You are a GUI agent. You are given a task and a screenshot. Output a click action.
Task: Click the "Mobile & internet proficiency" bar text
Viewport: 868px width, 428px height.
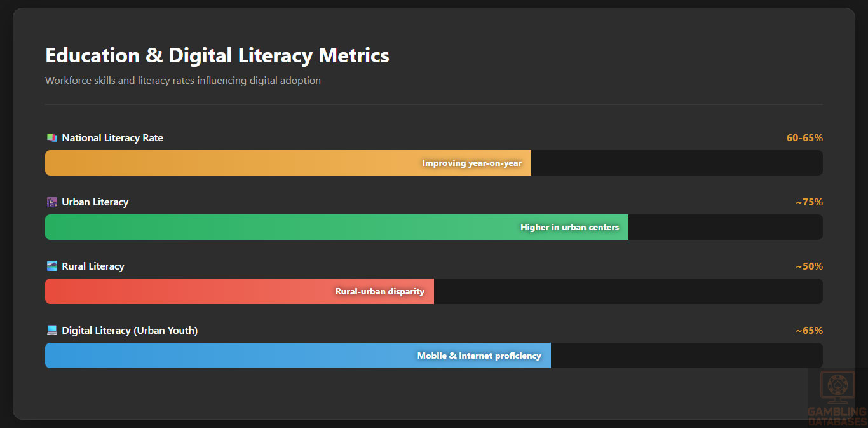click(479, 356)
